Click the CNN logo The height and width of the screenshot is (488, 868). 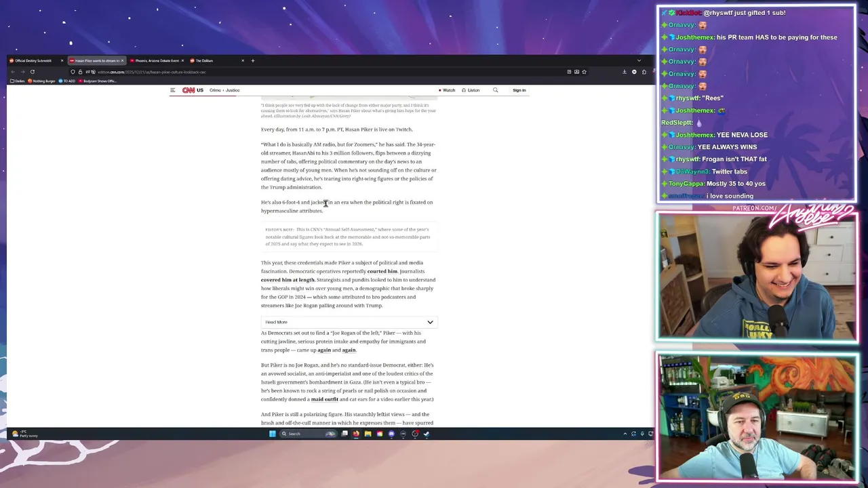pos(188,90)
